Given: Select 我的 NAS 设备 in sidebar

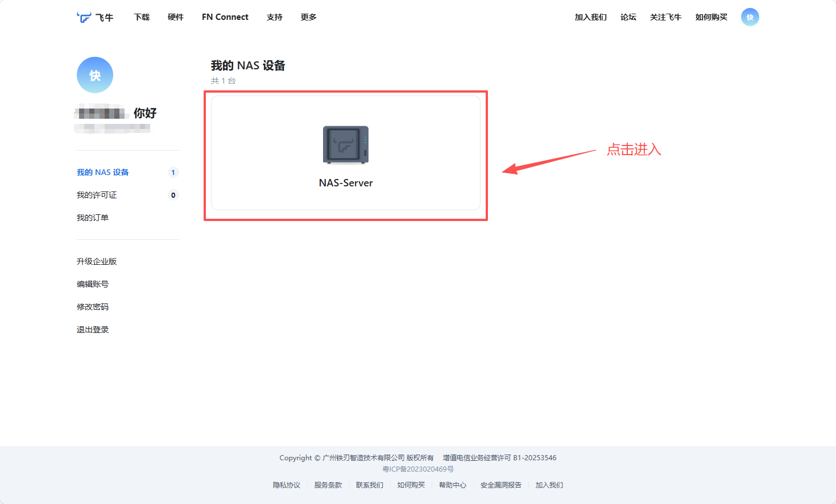Looking at the screenshot, I should (103, 172).
